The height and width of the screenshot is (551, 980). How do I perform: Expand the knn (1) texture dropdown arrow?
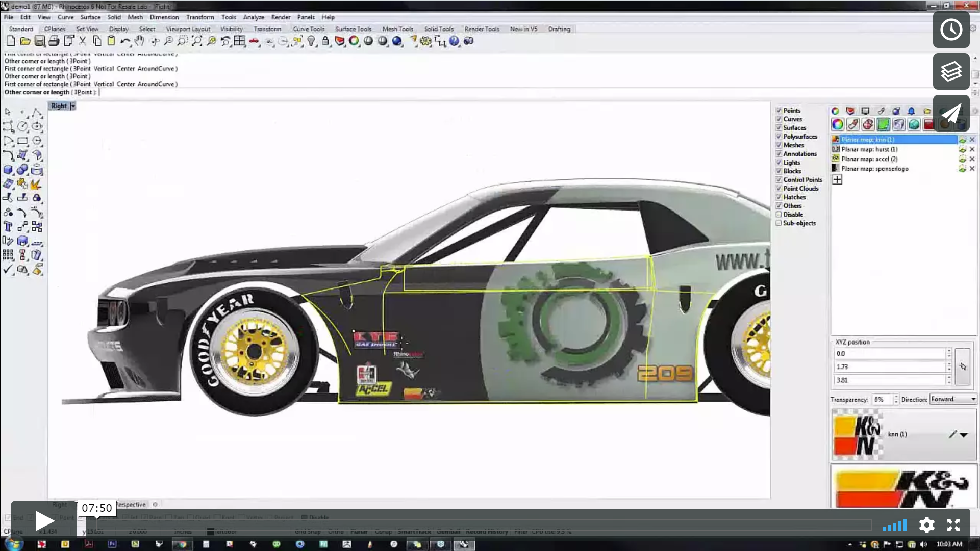(x=964, y=435)
